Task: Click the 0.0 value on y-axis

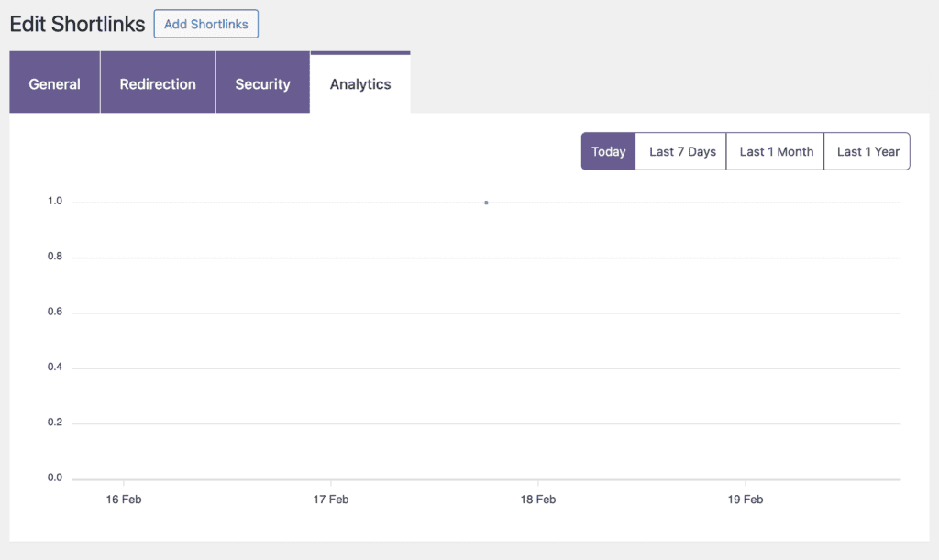Action: (x=55, y=477)
